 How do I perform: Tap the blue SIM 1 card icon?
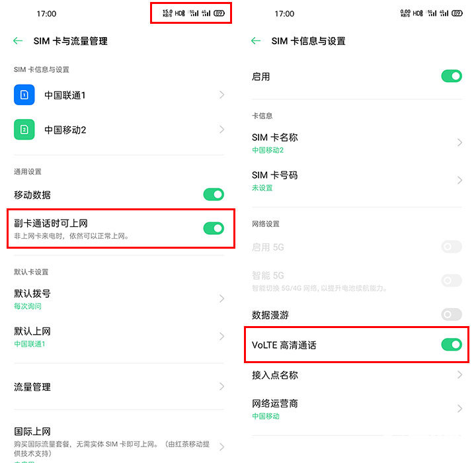coord(24,95)
